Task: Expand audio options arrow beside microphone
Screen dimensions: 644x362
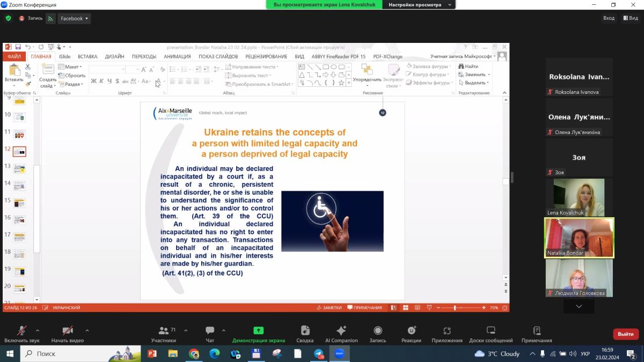Action: point(38,330)
